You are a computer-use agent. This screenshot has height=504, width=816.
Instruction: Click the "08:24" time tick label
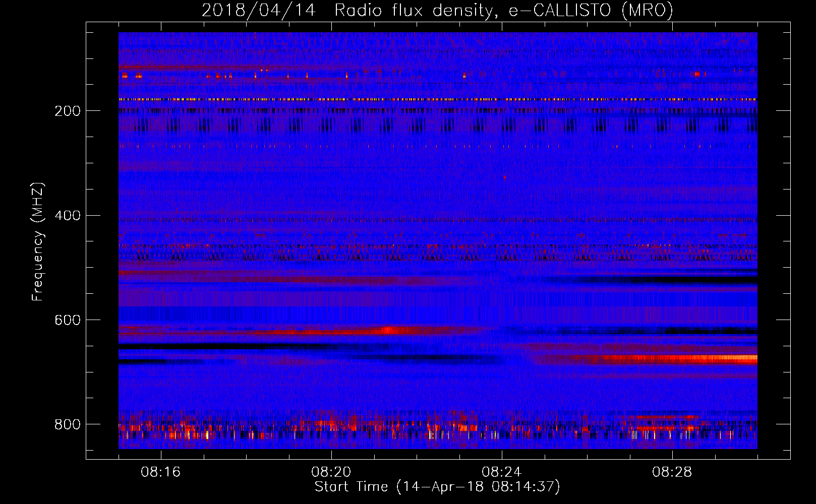pyautogui.click(x=502, y=472)
